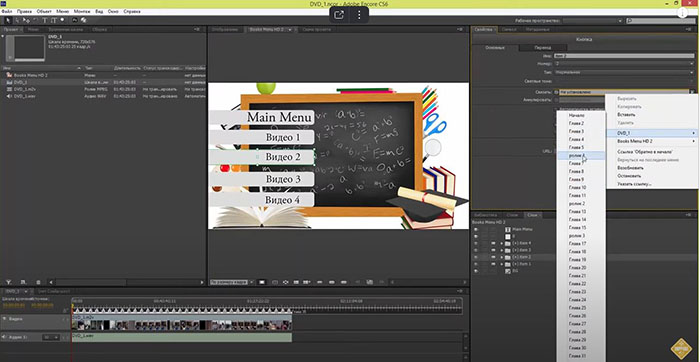Open the Номер dropdown in Properties
The image size is (700, 362).
(624, 64)
